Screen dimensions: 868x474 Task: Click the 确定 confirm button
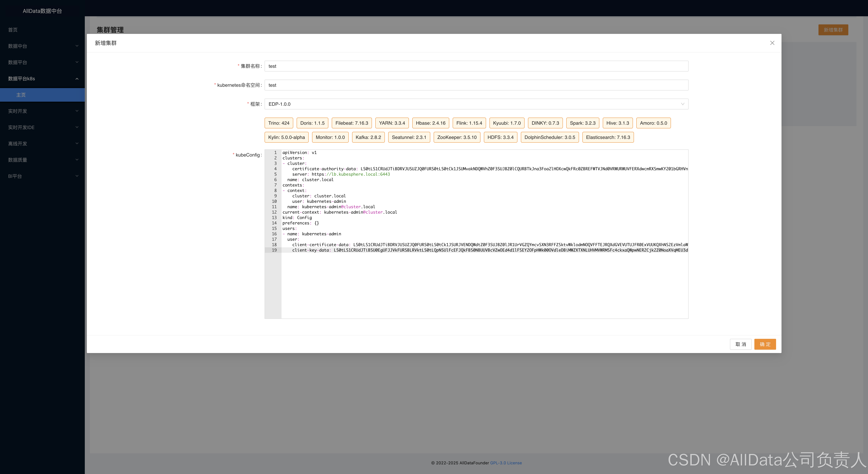pos(765,344)
